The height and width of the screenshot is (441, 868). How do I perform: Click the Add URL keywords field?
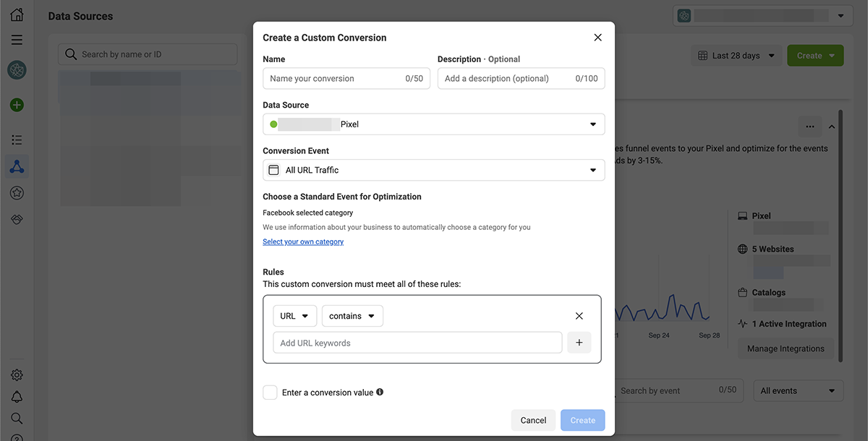point(417,343)
